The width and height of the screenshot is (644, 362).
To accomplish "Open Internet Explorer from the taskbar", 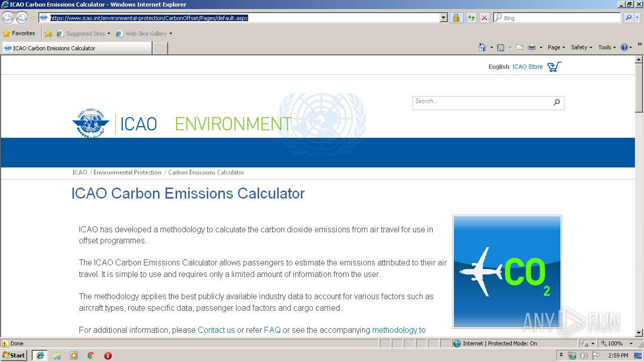I will [40, 355].
